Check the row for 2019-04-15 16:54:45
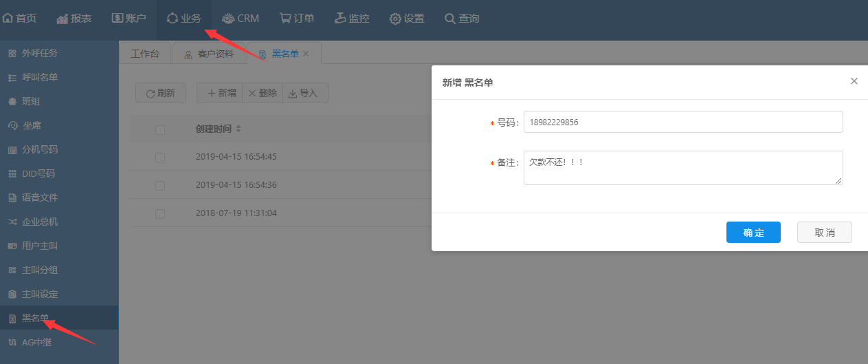The height and width of the screenshot is (364, 868). pos(160,158)
